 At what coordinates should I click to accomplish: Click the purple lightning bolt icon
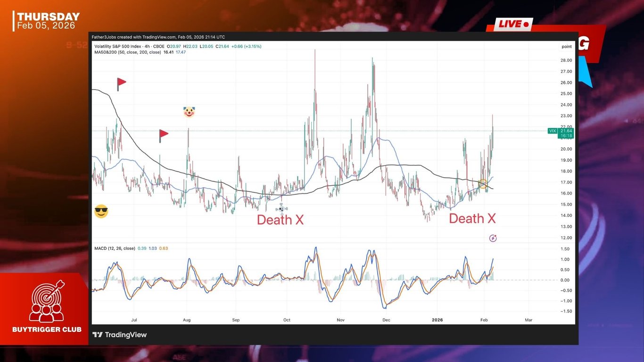(x=493, y=238)
